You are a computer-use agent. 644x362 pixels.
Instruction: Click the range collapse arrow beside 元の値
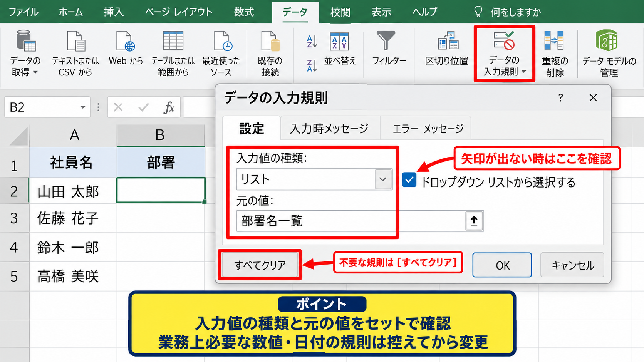(x=474, y=221)
